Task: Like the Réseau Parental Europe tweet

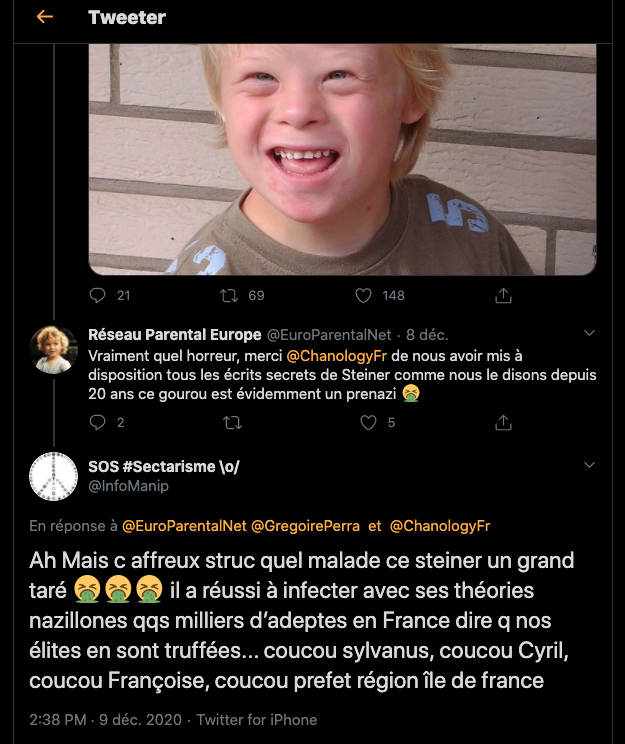Action: click(x=368, y=423)
